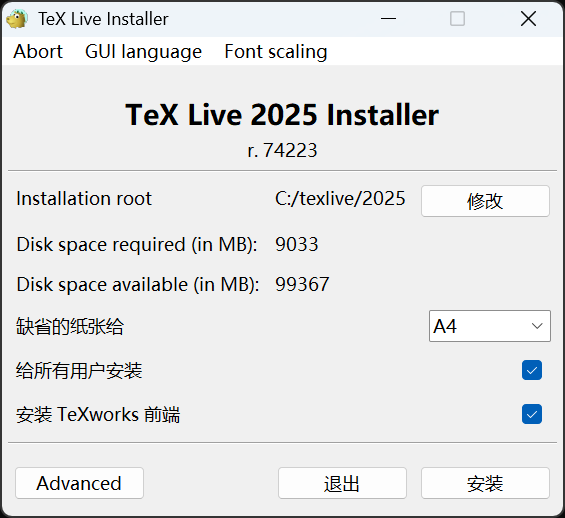Click the TeX Live 2025 Installer heading
This screenshot has width=565, height=518.
pos(282,115)
